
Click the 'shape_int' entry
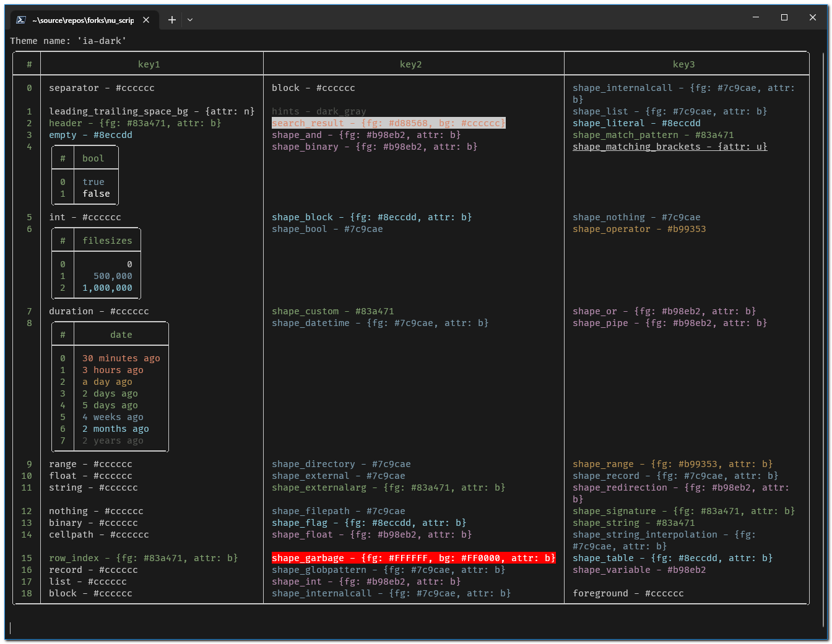click(x=366, y=582)
